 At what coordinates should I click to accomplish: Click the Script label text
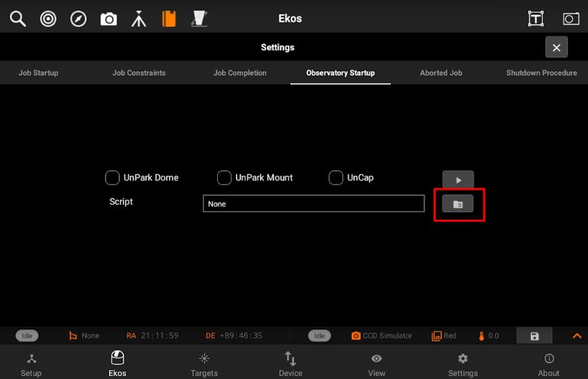pos(121,202)
